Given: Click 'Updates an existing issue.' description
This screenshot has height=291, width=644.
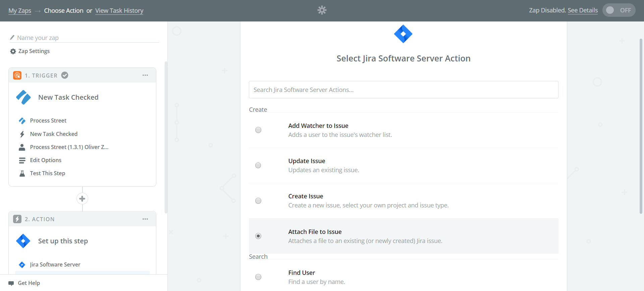Looking at the screenshot, I should coord(324,170).
